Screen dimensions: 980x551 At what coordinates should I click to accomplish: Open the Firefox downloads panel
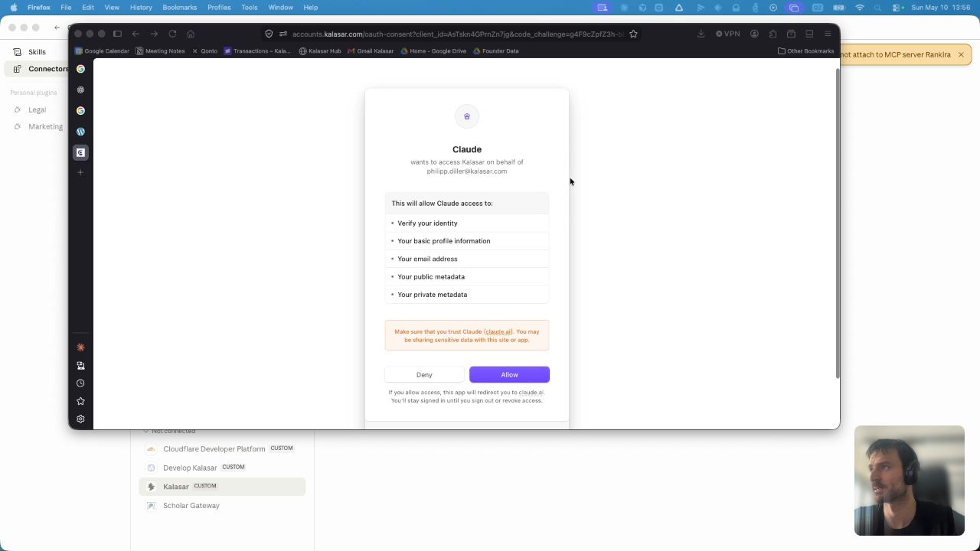pyautogui.click(x=701, y=34)
